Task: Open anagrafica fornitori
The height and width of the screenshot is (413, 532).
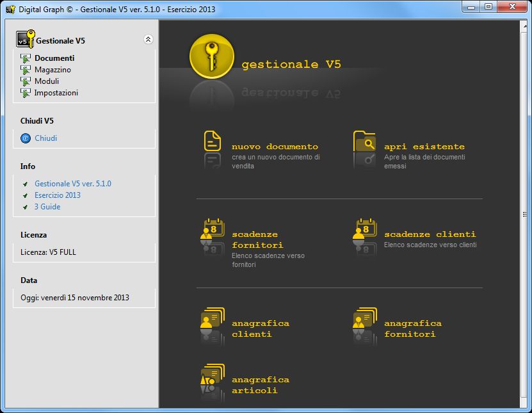Action: pos(413,328)
